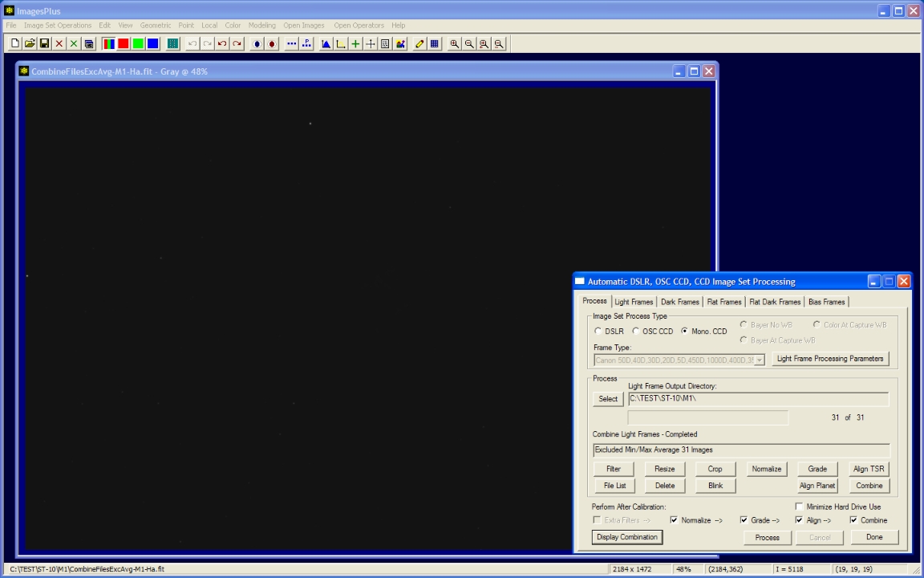The width and height of the screenshot is (924, 578).
Task: Click the three blue dots icon
Action: 292,43
